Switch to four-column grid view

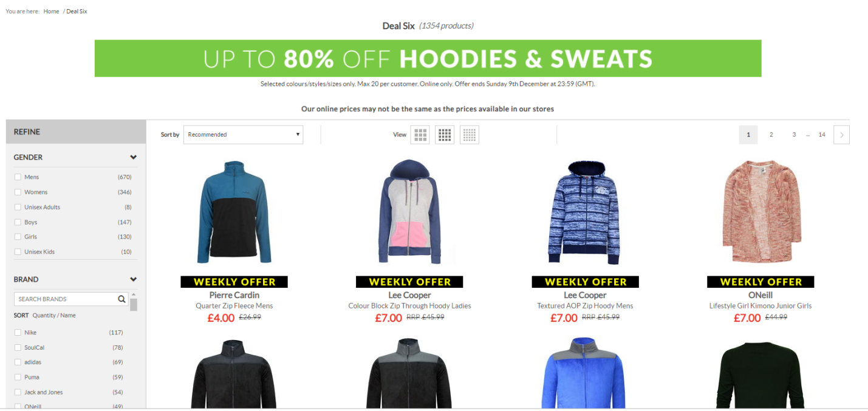click(445, 135)
